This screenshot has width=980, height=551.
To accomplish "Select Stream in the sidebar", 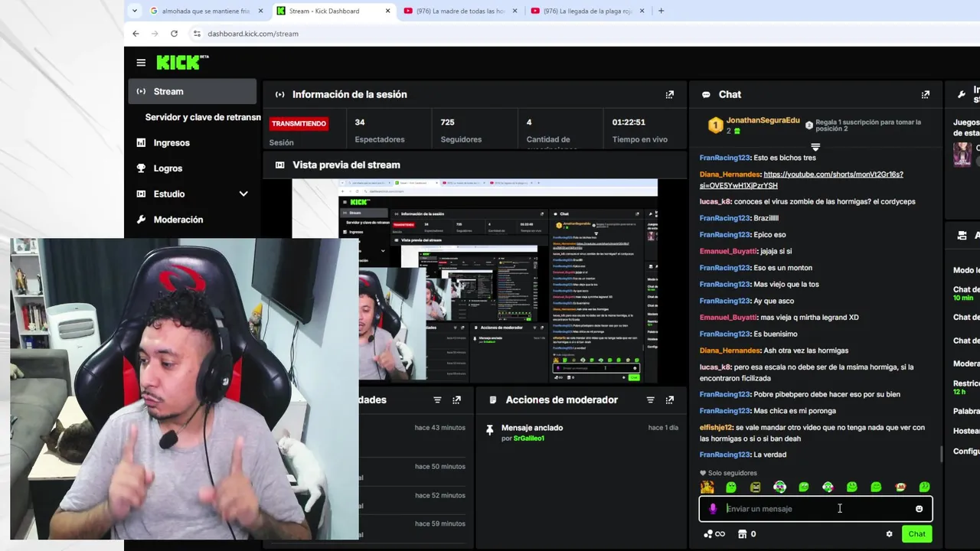I will 192,92.
